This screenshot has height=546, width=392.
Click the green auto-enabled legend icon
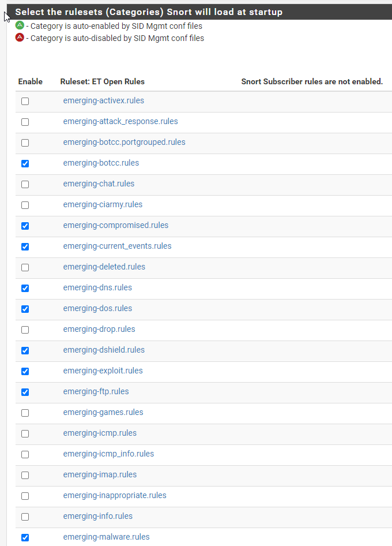point(20,25)
